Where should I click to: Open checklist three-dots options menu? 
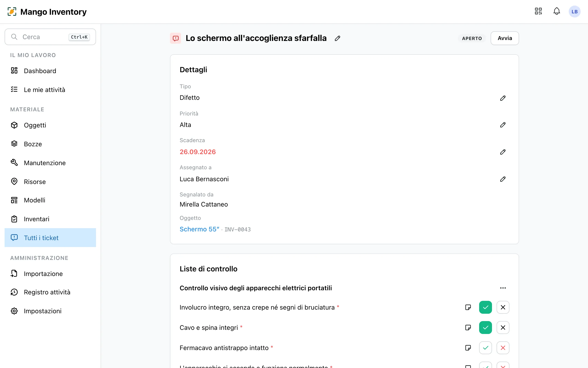tap(503, 288)
